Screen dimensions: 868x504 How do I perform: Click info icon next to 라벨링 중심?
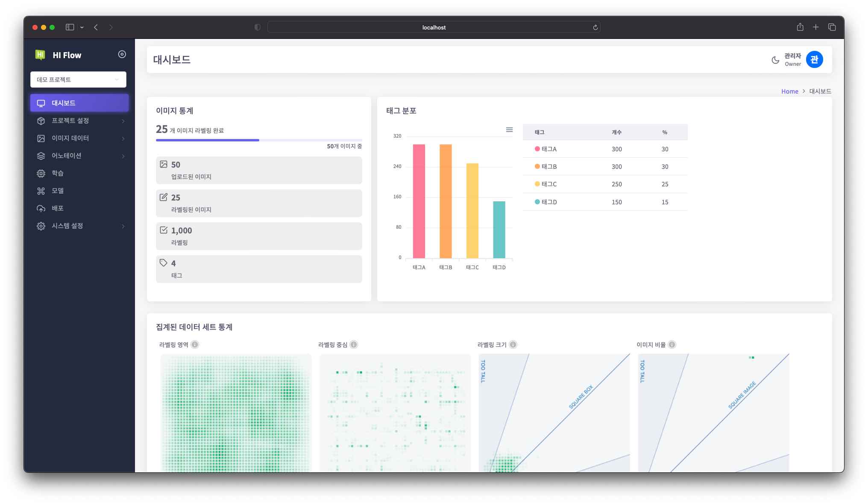pyautogui.click(x=354, y=345)
